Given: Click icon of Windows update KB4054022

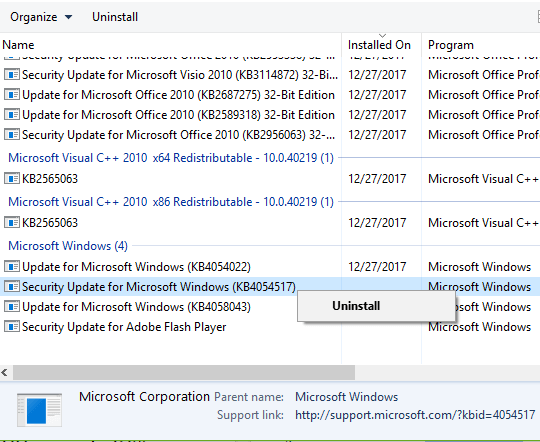Looking at the screenshot, I should pos(12,267).
